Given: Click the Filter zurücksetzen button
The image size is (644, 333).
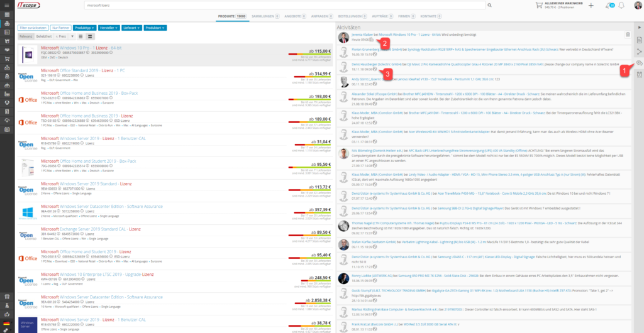Looking at the screenshot, I should [x=33, y=28].
